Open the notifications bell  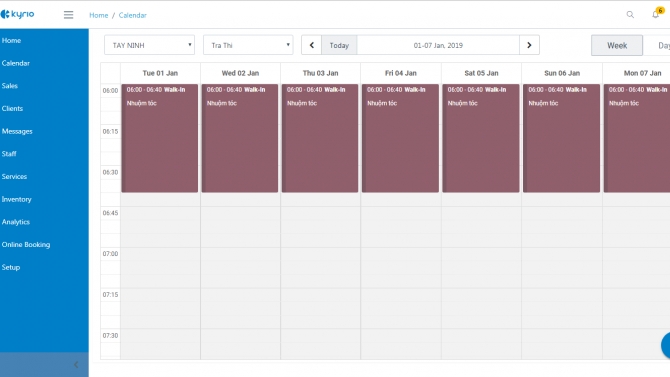(x=656, y=14)
